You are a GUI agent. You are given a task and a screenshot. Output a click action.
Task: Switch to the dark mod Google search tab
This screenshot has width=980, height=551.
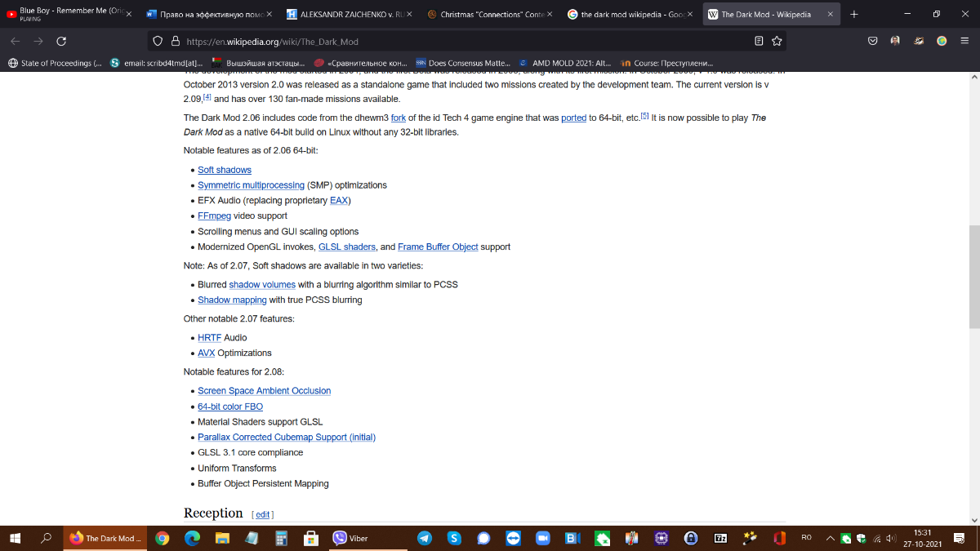pos(630,14)
